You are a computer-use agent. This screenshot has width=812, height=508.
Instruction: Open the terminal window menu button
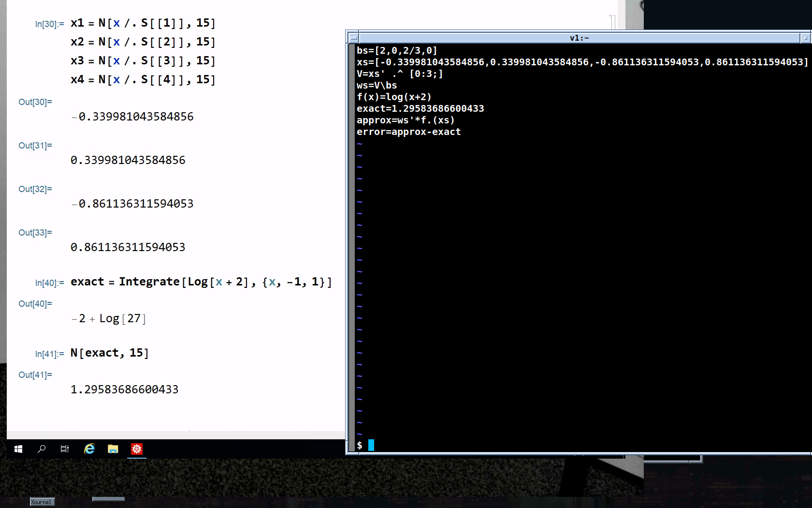click(353, 38)
